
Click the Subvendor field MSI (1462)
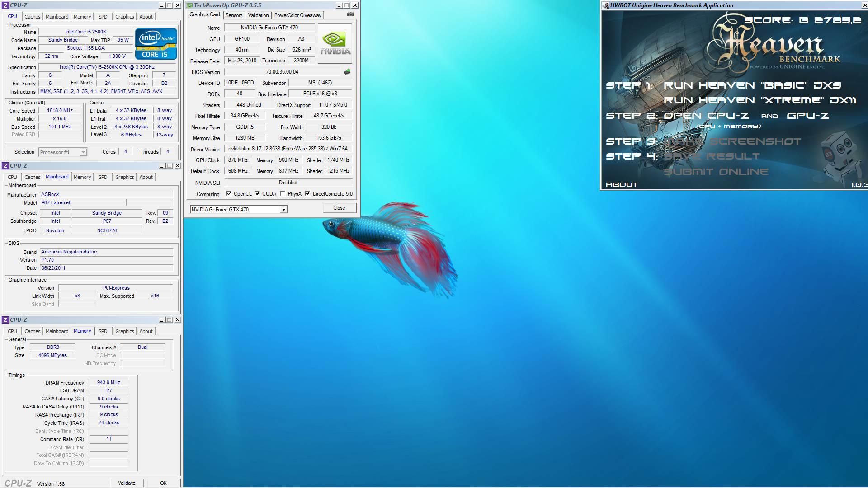click(x=320, y=83)
